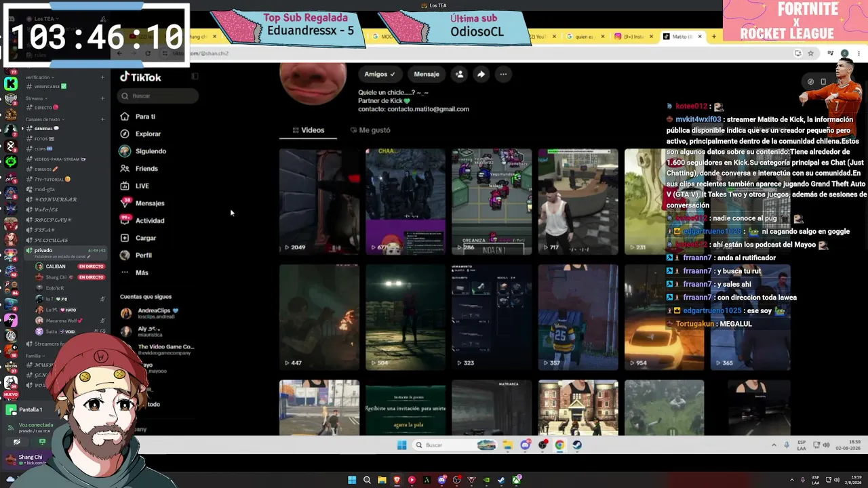Viewport: 868px width, 488px height.
Task: Click the Start button on the outer taskbar
Action: (352, 480)
